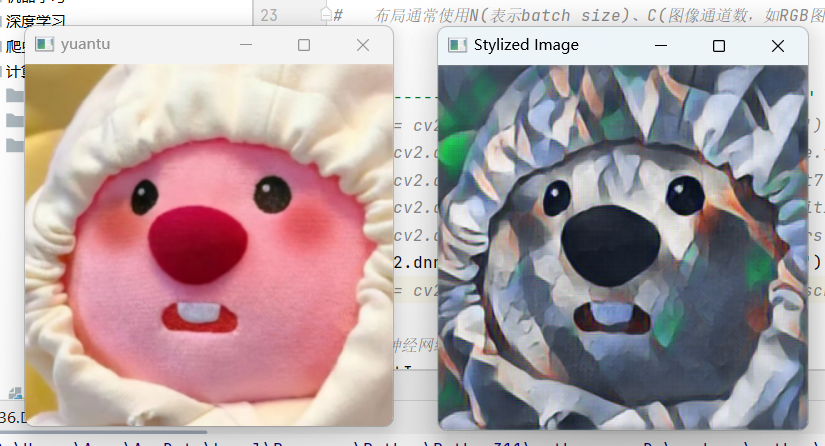Viewport: 825px width, 446px height.
Task: Click the Stylized Image window app icon
Action: [457, 45]
